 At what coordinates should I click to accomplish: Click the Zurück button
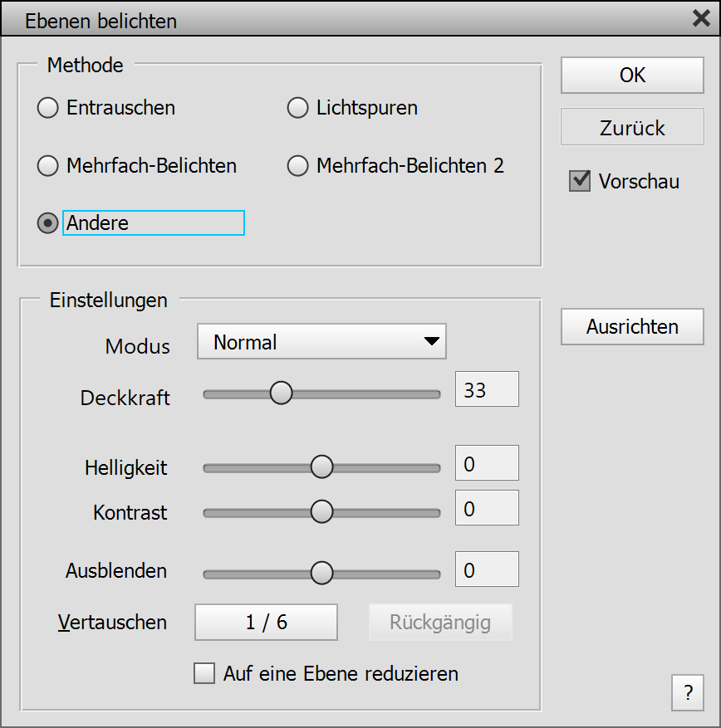[x=632, y=128]
